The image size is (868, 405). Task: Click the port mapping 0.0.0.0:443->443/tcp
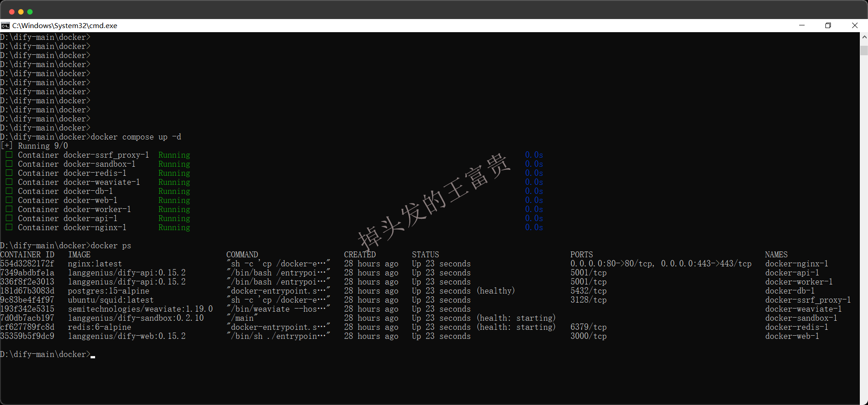click(706, 264)
